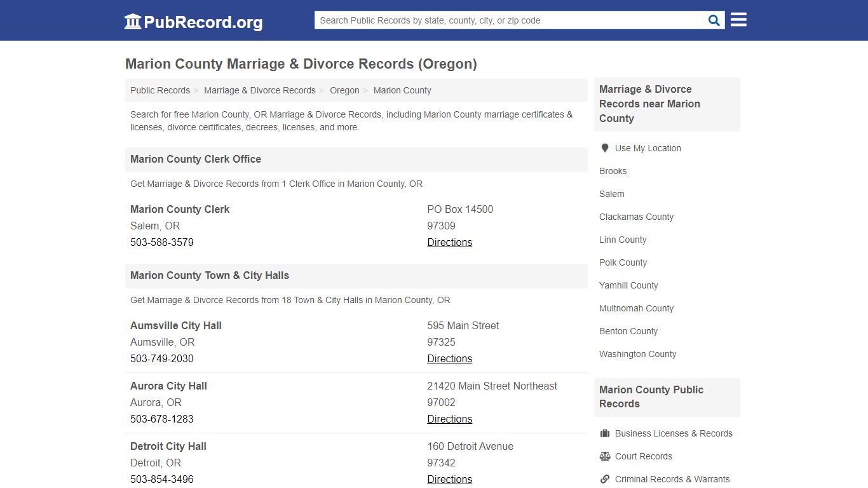Open Washington County records
The width and height of the screenshot is (868, 488).
click(637, 354)
